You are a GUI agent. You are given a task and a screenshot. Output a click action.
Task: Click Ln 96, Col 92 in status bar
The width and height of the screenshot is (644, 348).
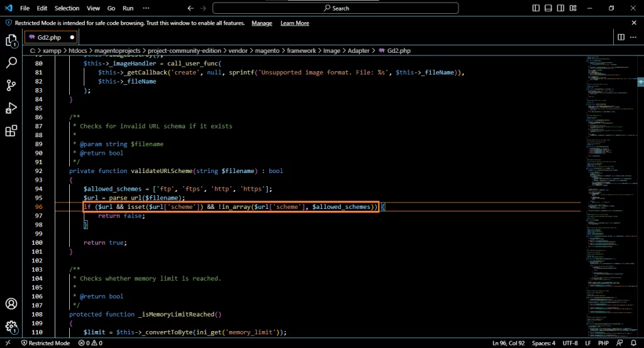pyautogui.click(x=508, y=343)
